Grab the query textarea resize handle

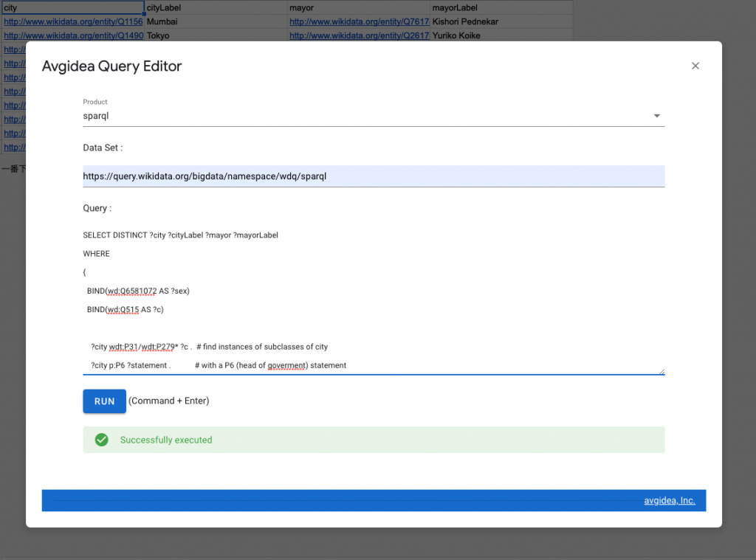coord(661,371)
